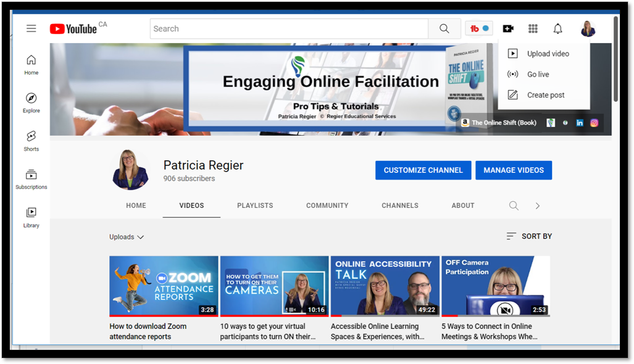Image resolution: width=634 pixels, height=364 pixels.
Task: Open LinkedIn icon on channel banner
Action: click(580, 123)
